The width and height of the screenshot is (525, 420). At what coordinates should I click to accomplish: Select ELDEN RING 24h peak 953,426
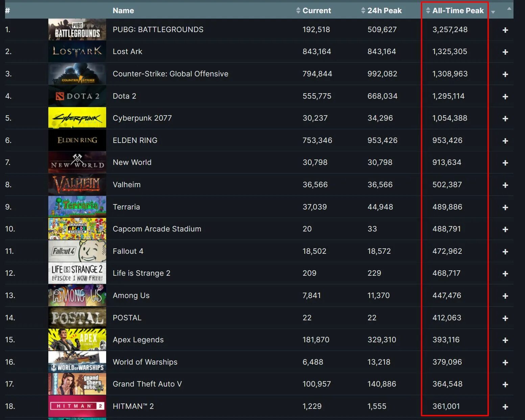pyautogui.click(x=382, y=140)
